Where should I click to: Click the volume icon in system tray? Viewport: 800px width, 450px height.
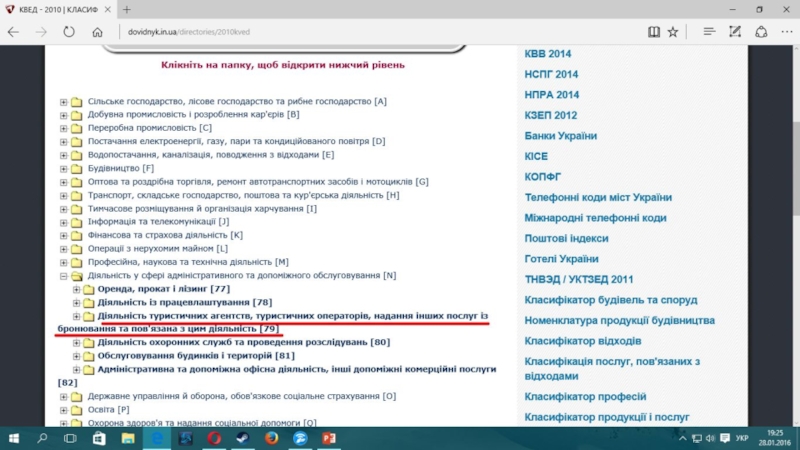[x=710, y=438]
